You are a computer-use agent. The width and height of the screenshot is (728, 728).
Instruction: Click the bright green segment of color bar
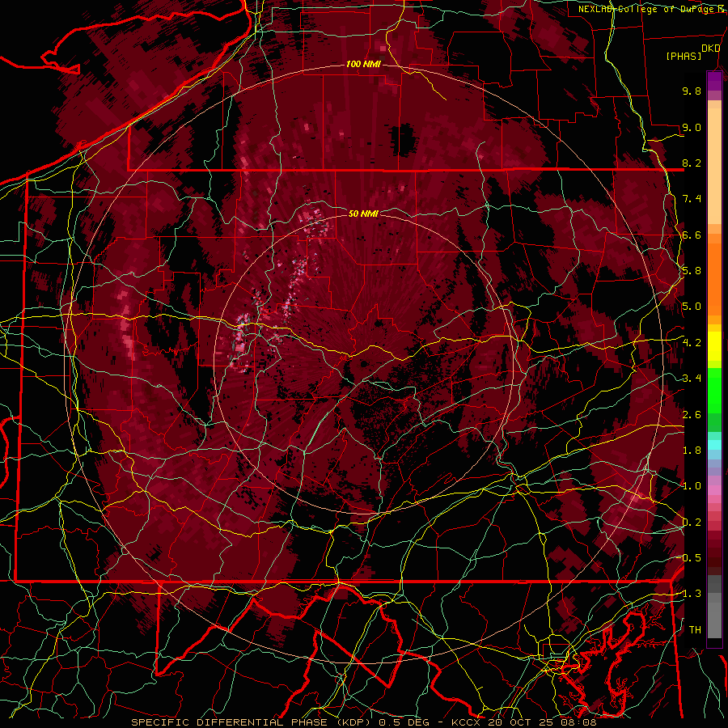pyautogui.click(x=714, y=390)
